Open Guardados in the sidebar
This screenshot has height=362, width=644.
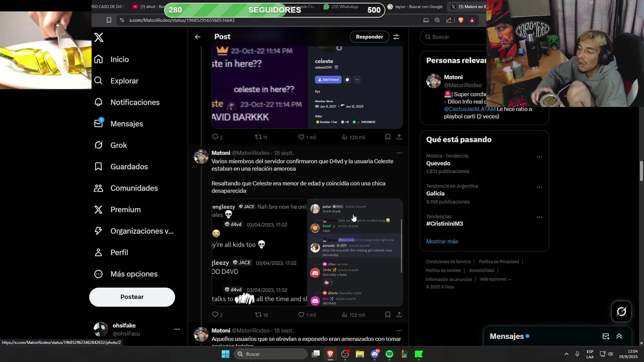(x=121, y=166)
